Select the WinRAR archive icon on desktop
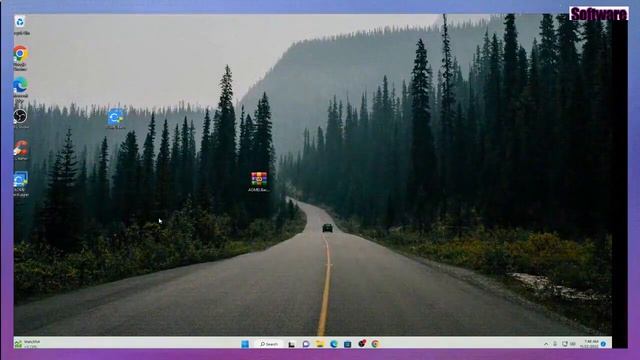 click(259, 182)
